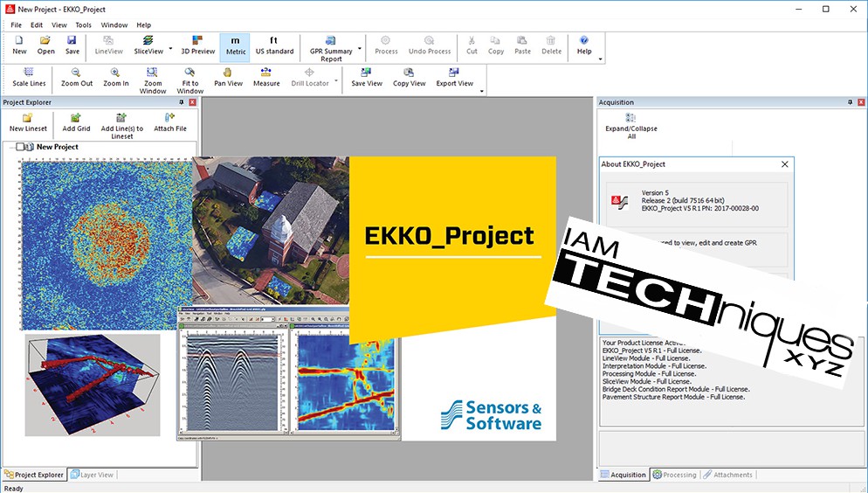
Task: Click Zoom Out tool
Action: click(76, 78)
